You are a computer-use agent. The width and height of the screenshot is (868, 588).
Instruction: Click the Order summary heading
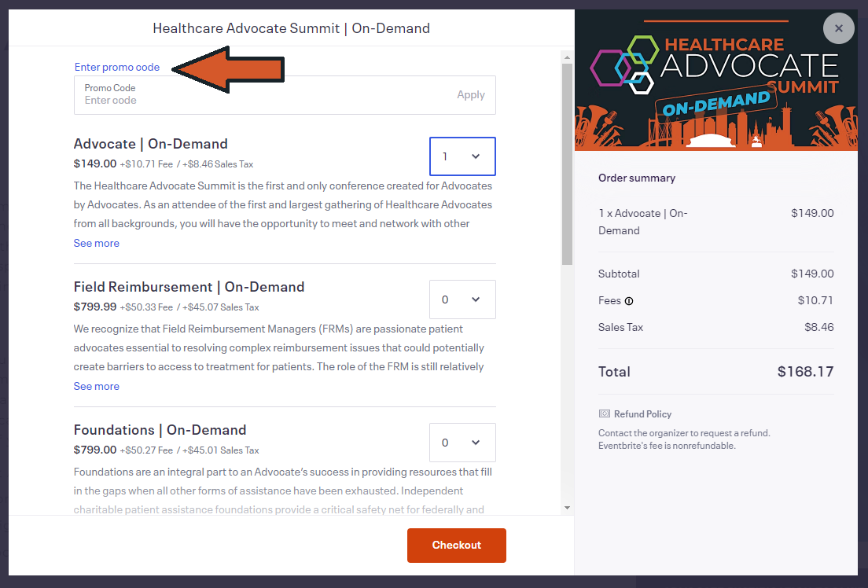tap(637, 178)
